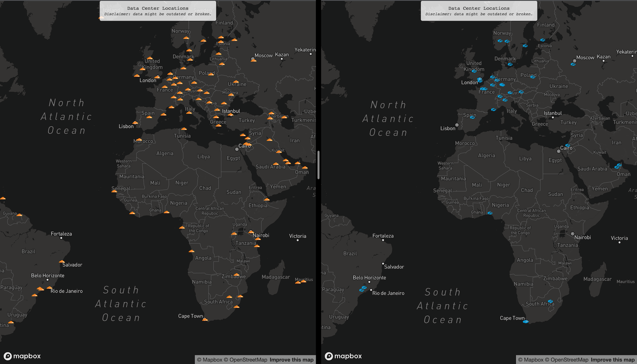Click the 'Data Center Locations' title box on left map
Screen dimensions: 637x364
coord(158,11)
